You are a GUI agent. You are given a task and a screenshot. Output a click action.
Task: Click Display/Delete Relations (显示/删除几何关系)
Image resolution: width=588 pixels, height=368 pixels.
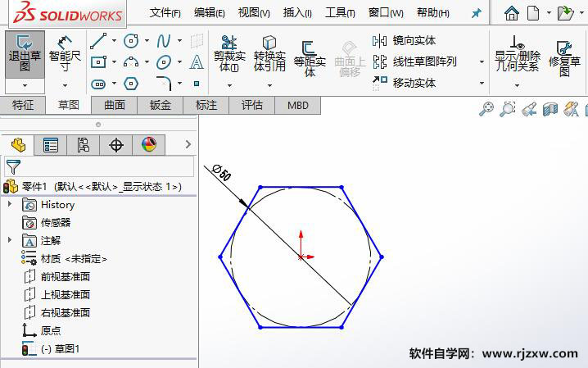click(517, 53)
